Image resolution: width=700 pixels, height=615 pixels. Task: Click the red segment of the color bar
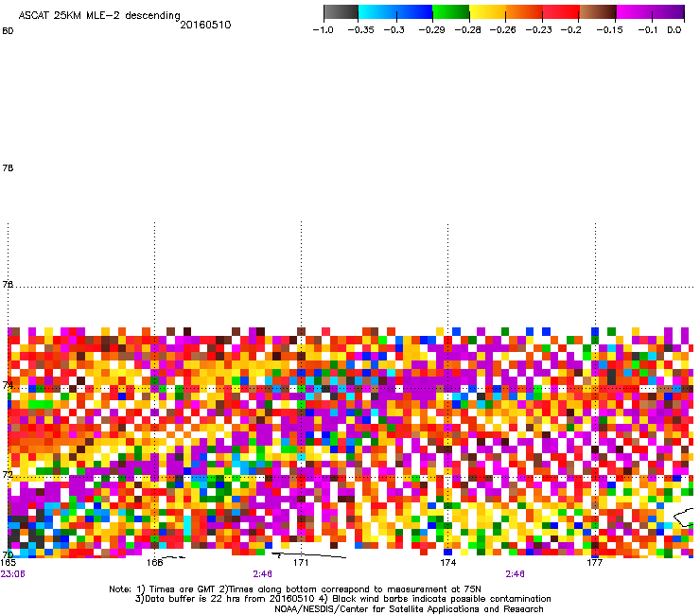[561, 12]
